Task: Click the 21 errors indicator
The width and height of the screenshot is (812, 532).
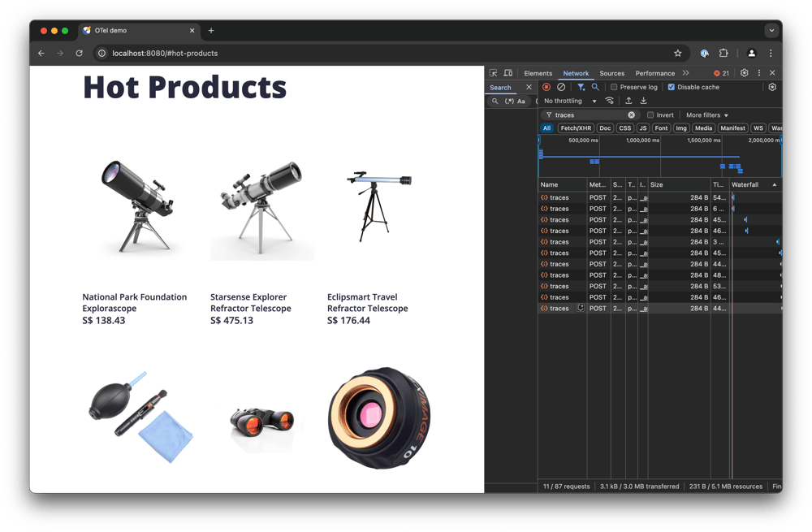Action: pyautogui.click(x=721, y=73)
